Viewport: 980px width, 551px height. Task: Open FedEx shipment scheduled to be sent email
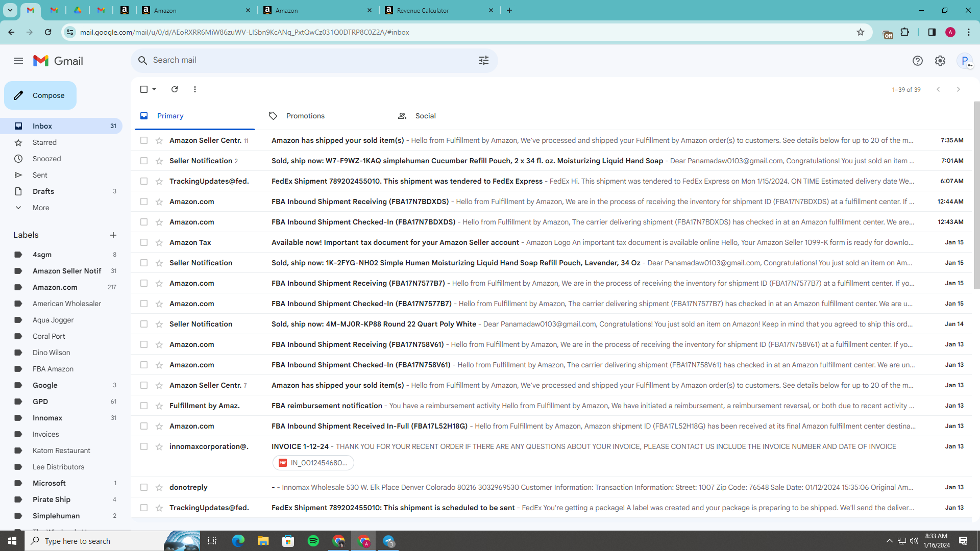click(551, 508)
